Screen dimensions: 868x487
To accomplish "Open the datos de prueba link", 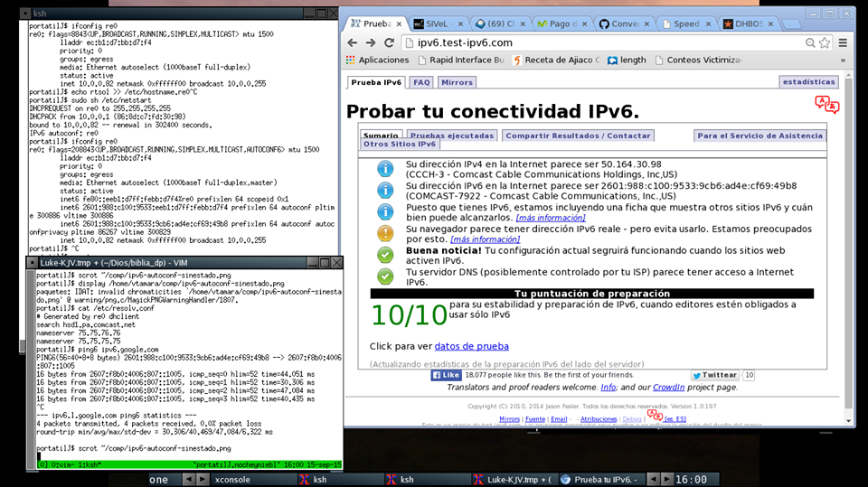I will (x=472, y=346).
